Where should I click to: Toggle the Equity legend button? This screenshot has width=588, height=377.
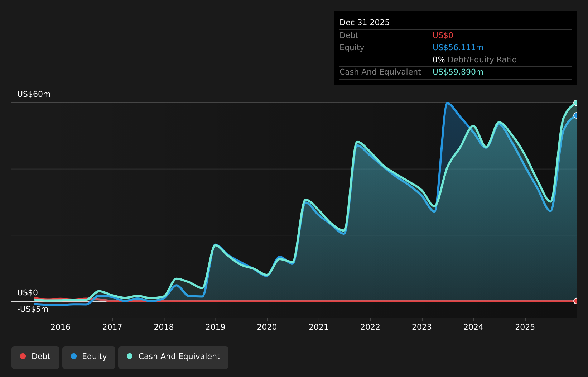pos(89,357)
